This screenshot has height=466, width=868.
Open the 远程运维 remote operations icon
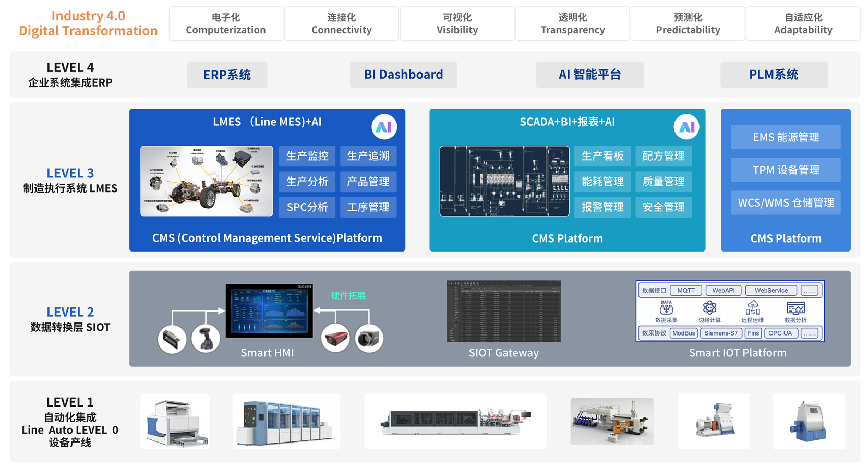click(x=752, y=308)
